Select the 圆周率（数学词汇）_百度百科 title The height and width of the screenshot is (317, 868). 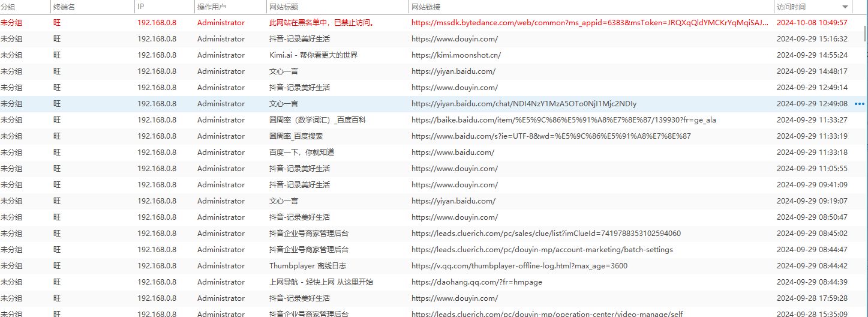point(317,120)
